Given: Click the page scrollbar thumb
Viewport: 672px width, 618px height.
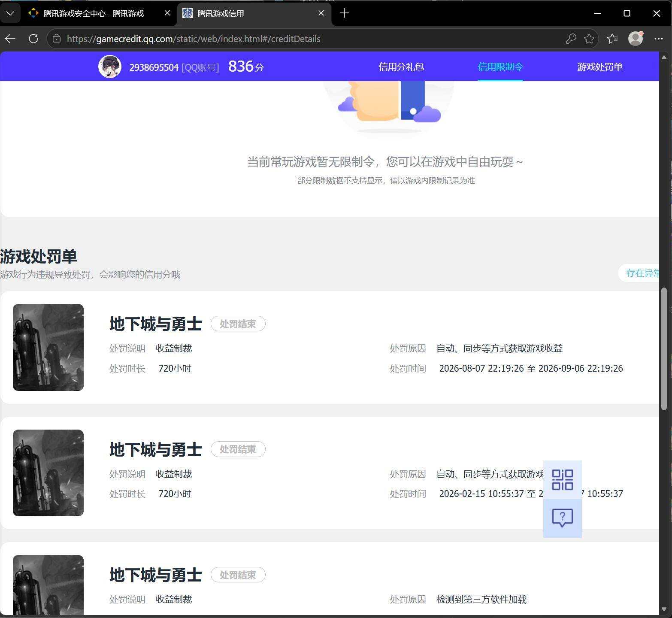Looking at the screenshot, I should 664,349.
